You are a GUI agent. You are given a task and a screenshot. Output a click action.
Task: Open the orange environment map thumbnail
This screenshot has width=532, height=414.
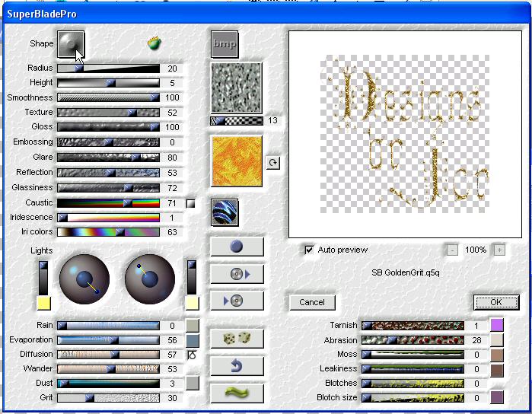[237, 161]
